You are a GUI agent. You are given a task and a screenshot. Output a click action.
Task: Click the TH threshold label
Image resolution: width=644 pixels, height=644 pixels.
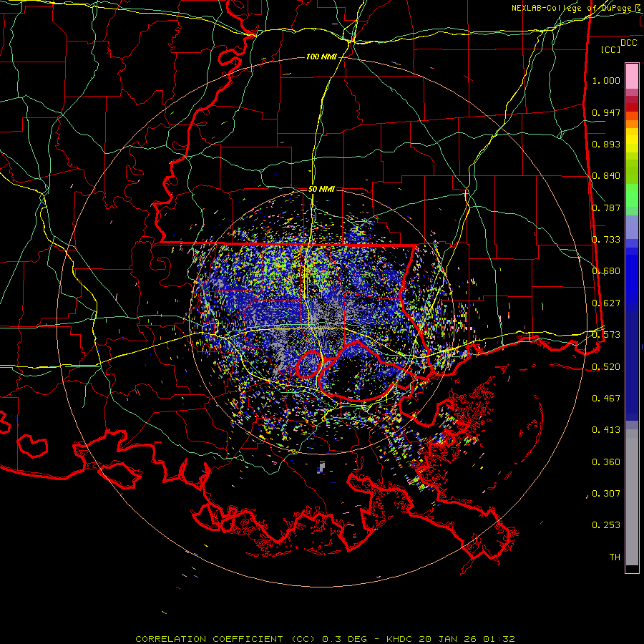coord(615,557)
